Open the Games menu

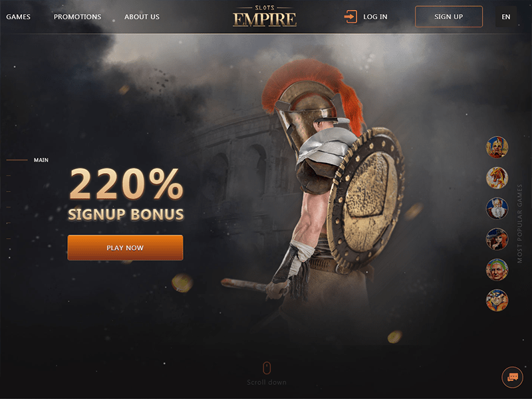pyautogui.click(x=19, y=17)
